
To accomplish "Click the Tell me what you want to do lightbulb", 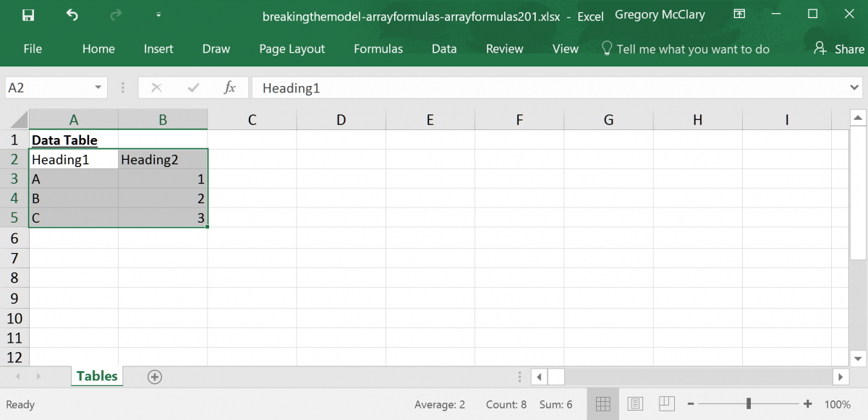I will coord(606,48).
